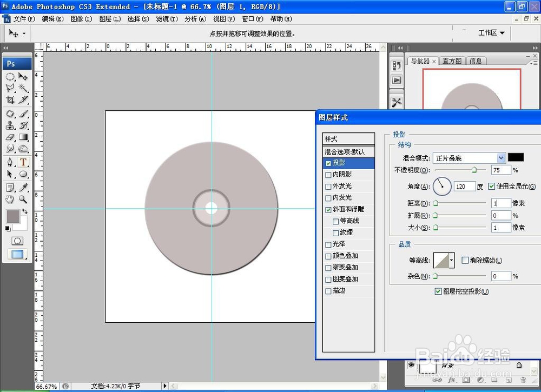Select the Path Selection arrow tool

tap(10, 174)
